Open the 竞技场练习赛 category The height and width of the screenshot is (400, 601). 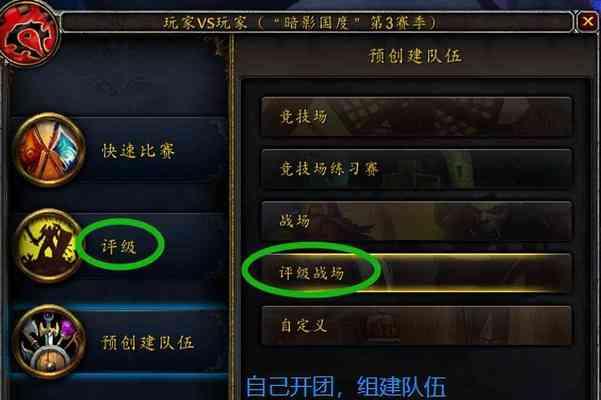point(417,169)
